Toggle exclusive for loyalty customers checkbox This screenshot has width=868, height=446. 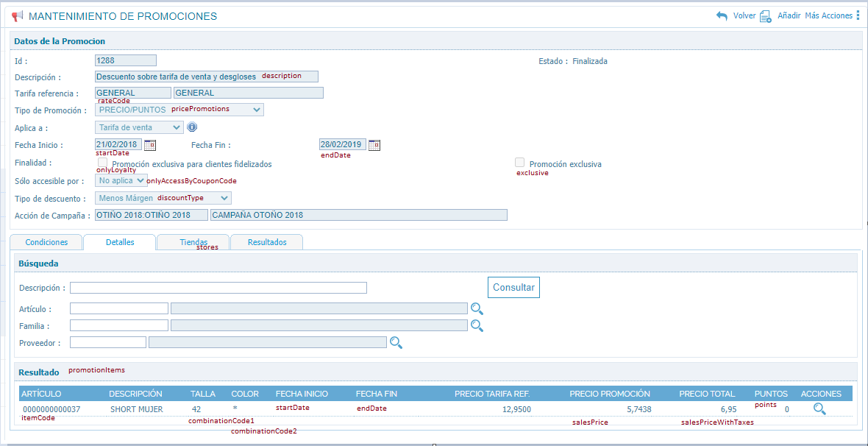[x=103, y=163]
